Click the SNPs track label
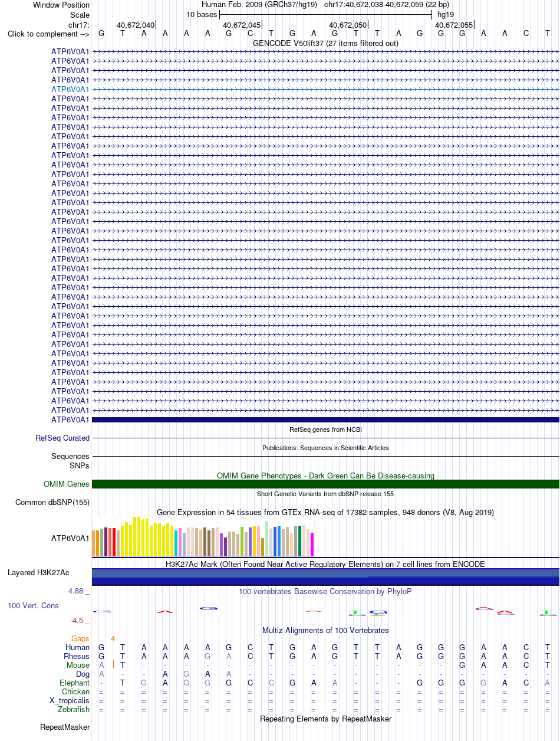This screenshot has height=741, width=560. click(79, 465)
